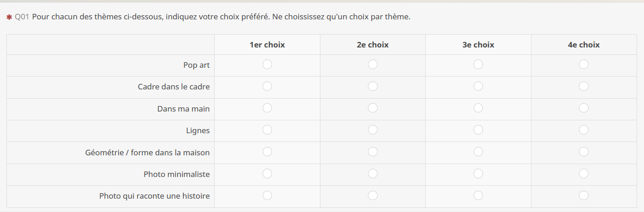Pick 4e choix for Pop art
Viewport: 644px width, 212px height.
click(x=584, y=65)
